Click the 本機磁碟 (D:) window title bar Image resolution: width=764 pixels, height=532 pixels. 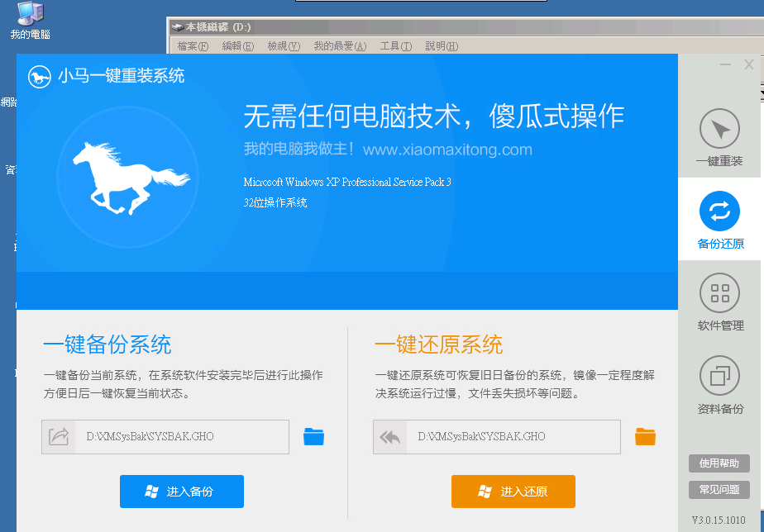(466, 27)
